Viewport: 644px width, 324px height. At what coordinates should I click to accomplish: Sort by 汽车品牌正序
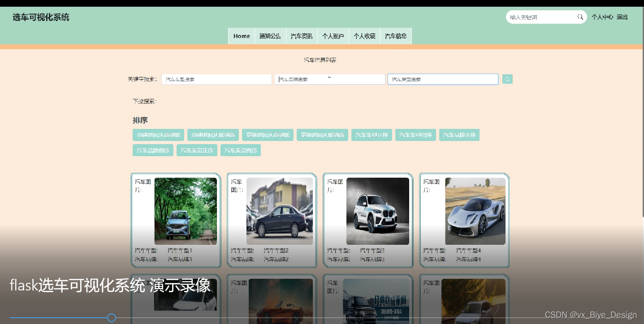459,135
